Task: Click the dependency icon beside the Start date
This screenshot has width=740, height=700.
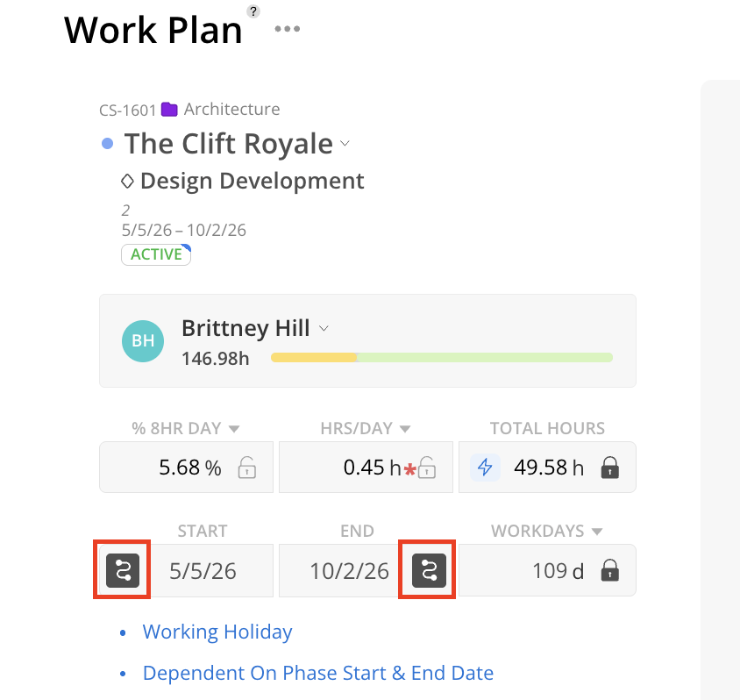Action: coord(123,571)
